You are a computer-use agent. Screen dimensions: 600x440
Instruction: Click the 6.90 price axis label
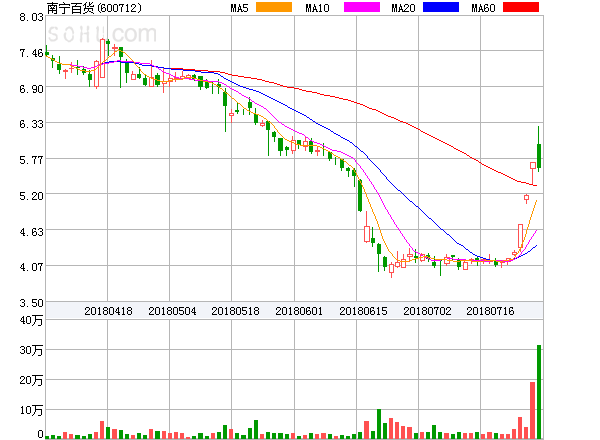click(31, 89)
